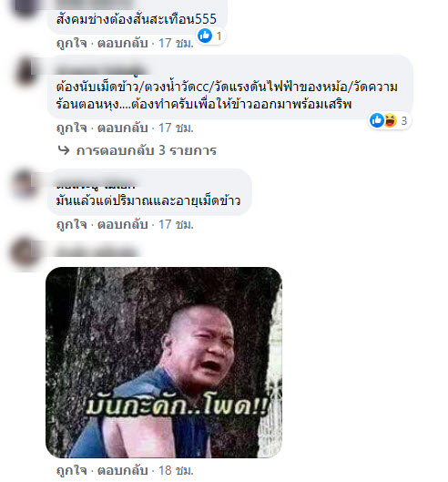
Task: Reply to the ต้องนับเม็ดข้าว comment via ตอบกลับ
Action: (122, 128)
